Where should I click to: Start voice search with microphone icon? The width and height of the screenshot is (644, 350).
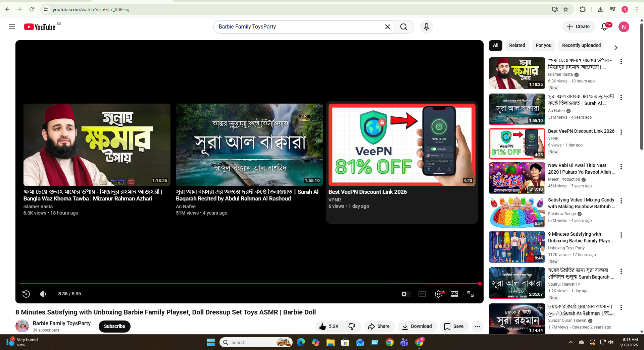426,27
